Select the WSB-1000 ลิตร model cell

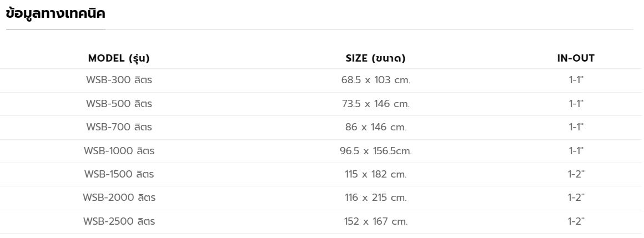coord(119,151)
